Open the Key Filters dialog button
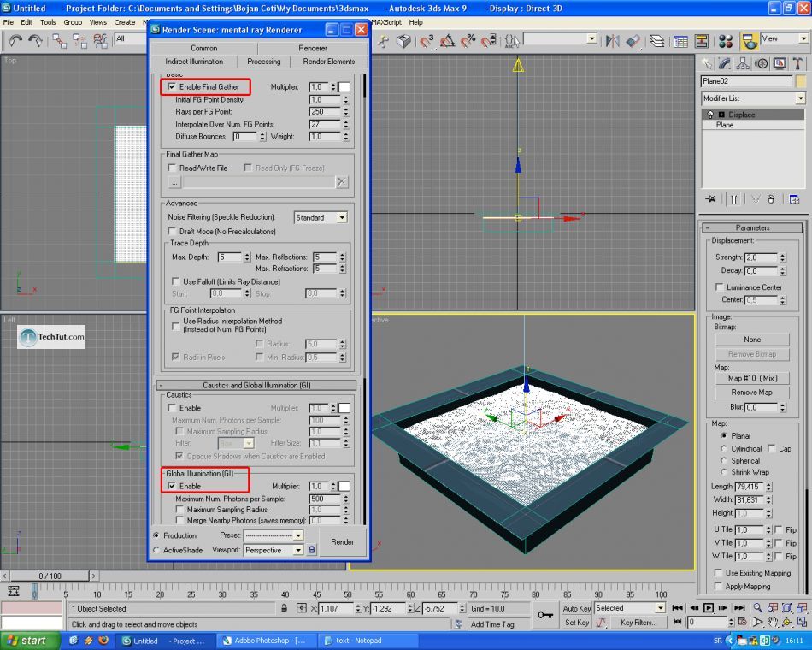 pos(638,623)
